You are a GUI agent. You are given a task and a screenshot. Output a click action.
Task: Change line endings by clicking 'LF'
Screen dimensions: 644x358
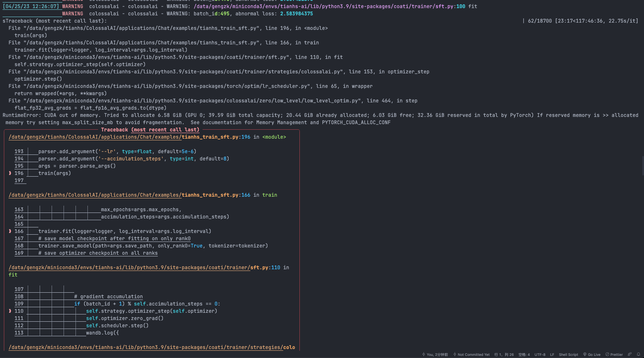point(552,354)
